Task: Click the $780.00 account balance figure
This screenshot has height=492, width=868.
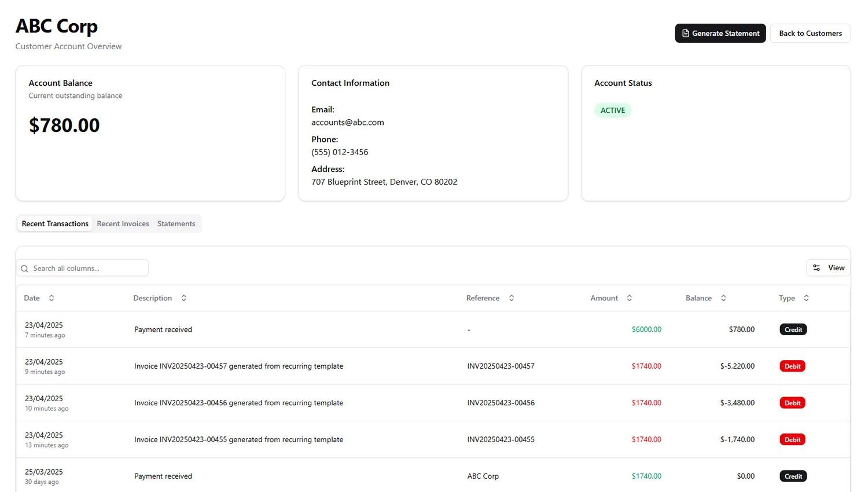Action: 64,126
